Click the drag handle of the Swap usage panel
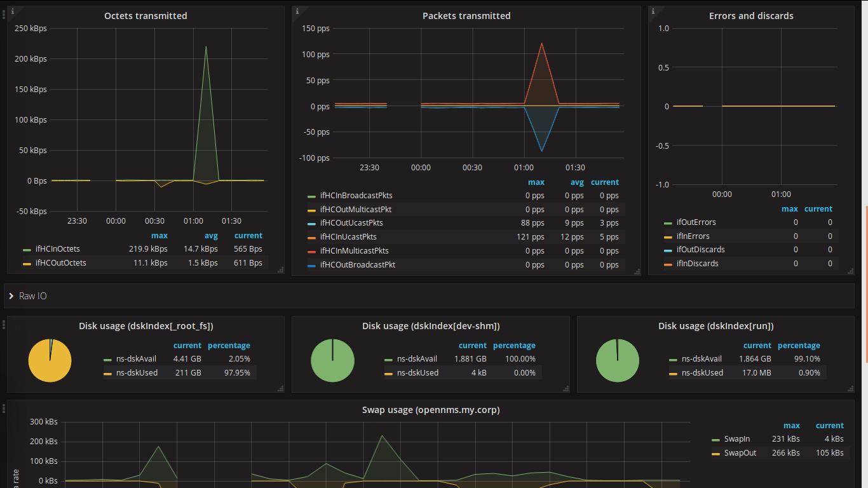This screenshot has height=488, width=868. coord(3,410)
